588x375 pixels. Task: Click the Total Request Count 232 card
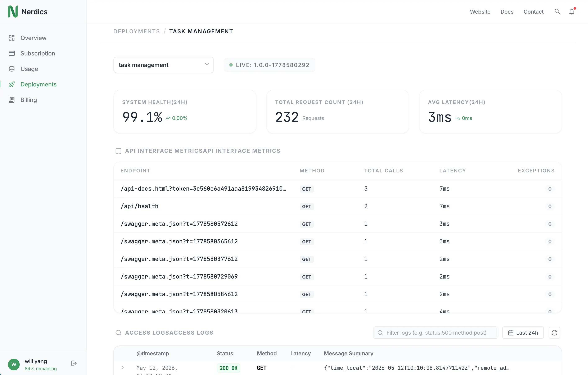pyautogui.click(x=338, y=112)
